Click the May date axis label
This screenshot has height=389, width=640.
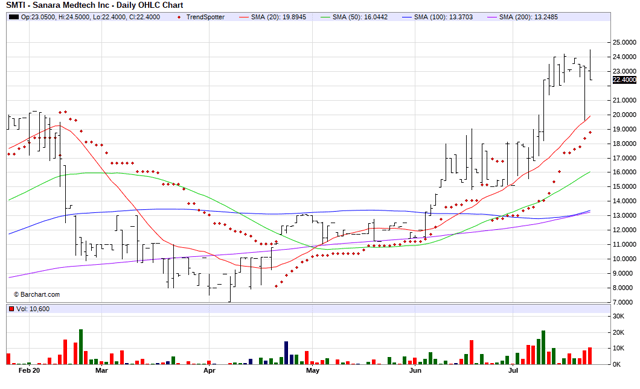[313, 371]
